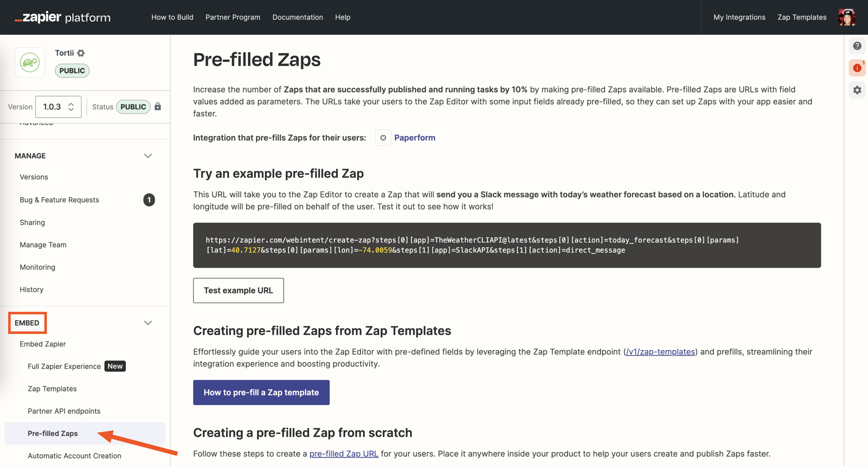Click the example pre-filled Zap URL block
Viewport: 868px width, 467px height.
point(507,245)
